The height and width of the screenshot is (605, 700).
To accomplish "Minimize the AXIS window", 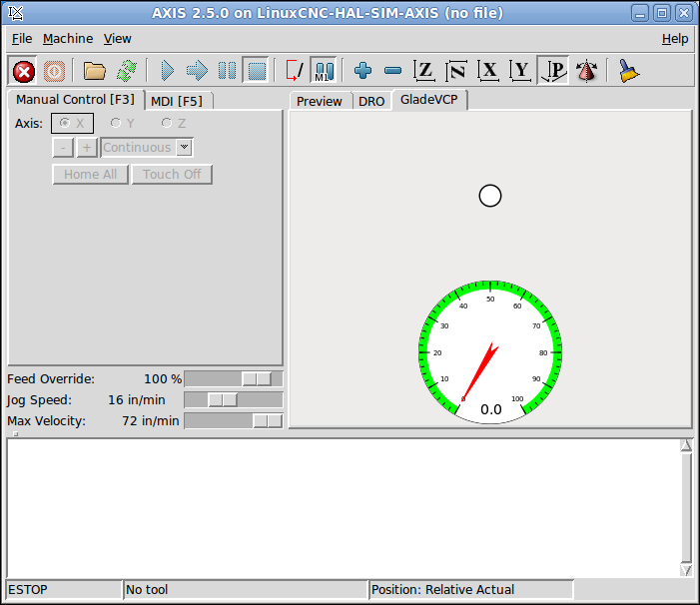I will pyautogui.click(x=640, y=13).
